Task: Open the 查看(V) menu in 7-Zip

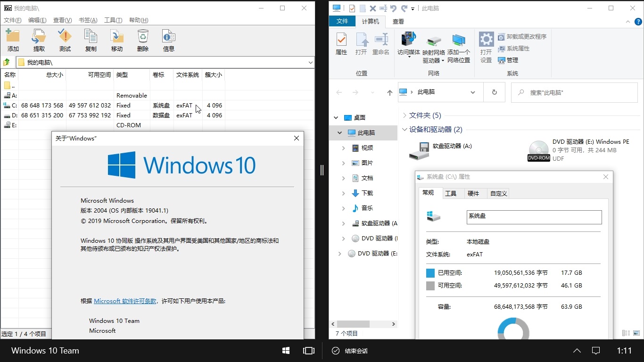Action: tap(62, 20)
